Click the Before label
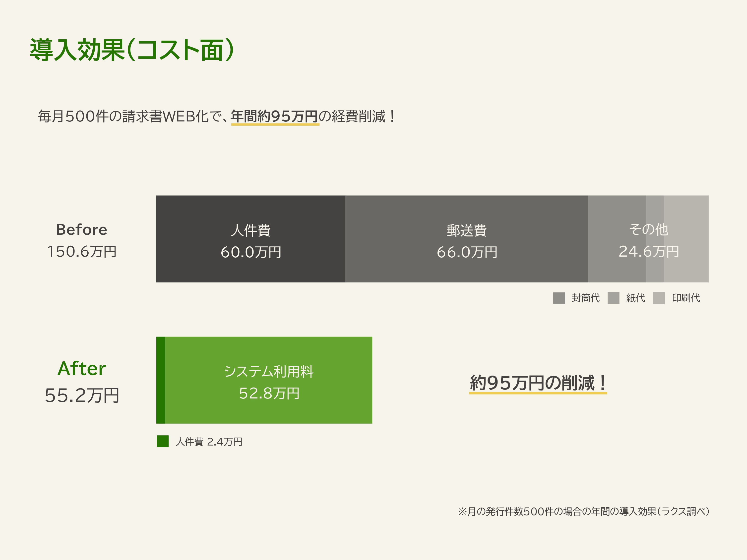This screenshot has width=747, height=560. click(82, 229)
